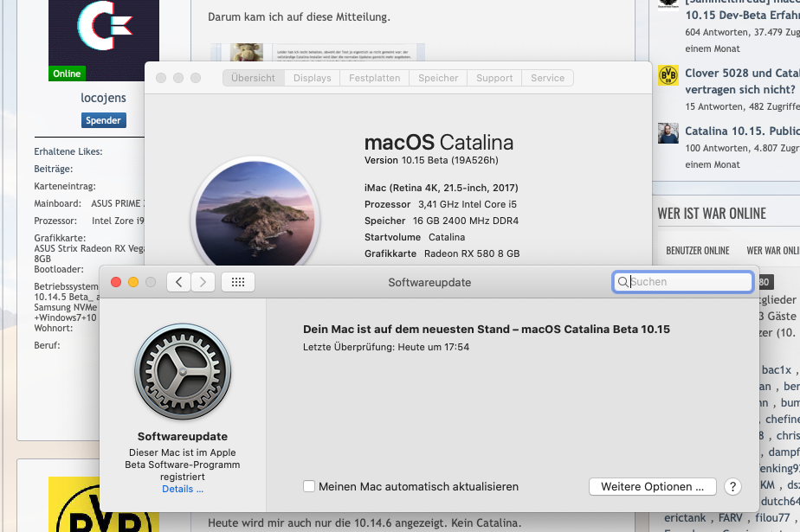The image size is (800, 532).
Task: Click the text 'iMac (Retina 4K, 21.5-inch, 2017)'
Action: click(x=442, y=188)
